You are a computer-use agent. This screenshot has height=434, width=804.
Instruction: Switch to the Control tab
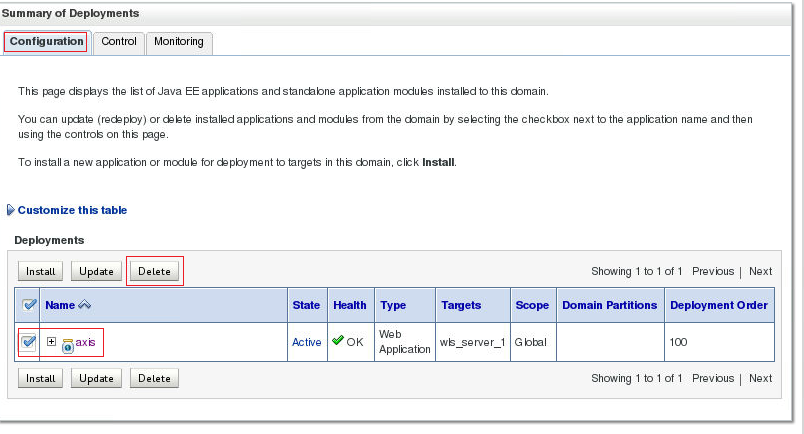click(119, 42)
